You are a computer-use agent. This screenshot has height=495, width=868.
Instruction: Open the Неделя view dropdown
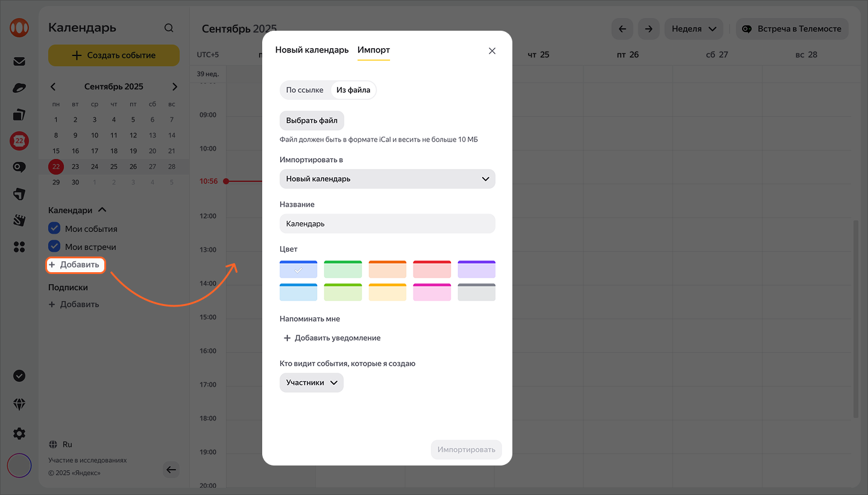(693, 29)
